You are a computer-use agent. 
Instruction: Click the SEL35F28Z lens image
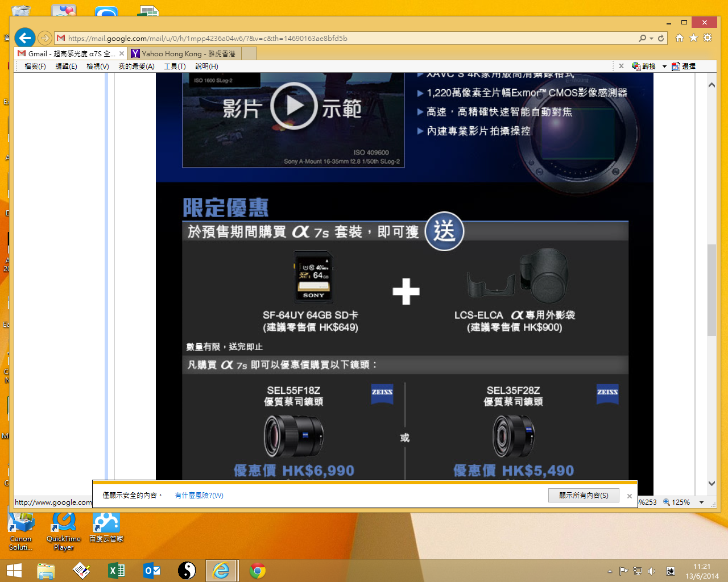[514, 436]
